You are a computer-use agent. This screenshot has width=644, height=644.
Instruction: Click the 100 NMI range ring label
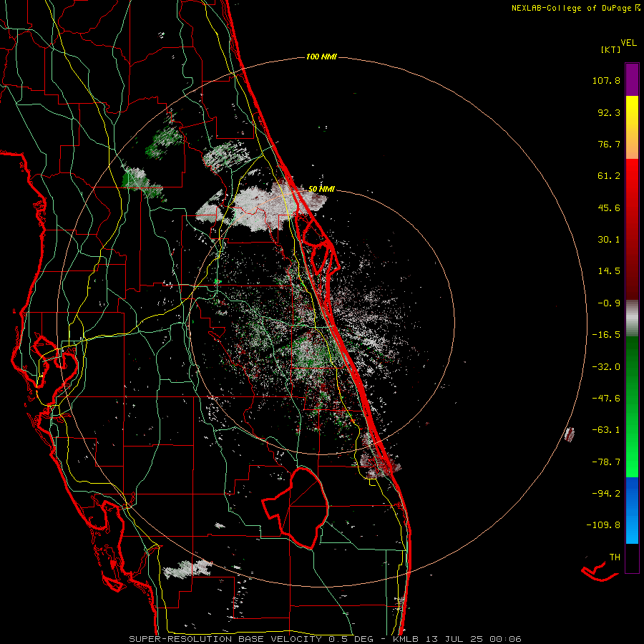point(321,57)
